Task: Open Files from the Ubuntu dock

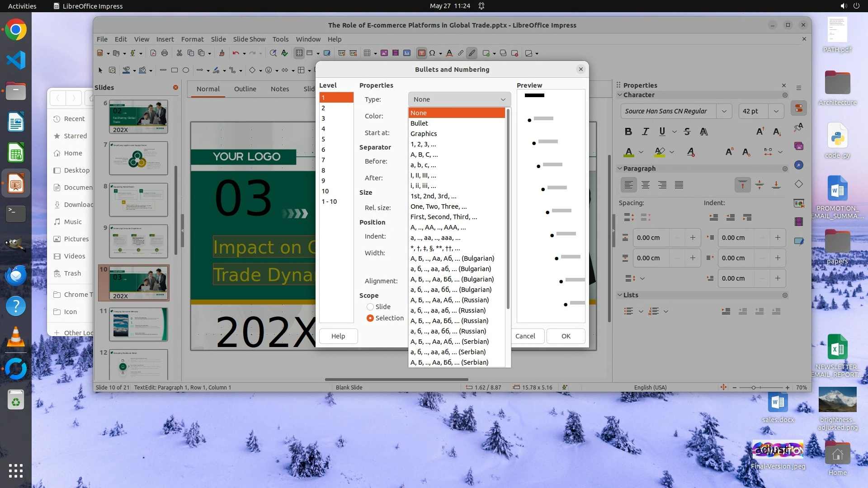Action: [x=16, y=91]
